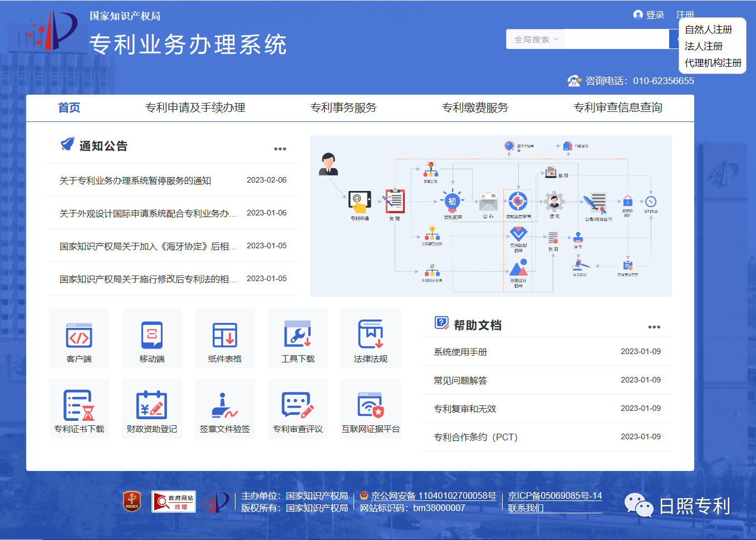Click the 专利证书下载 certificate download icon
The image size is (756, 540).
(x=79, y=408)
